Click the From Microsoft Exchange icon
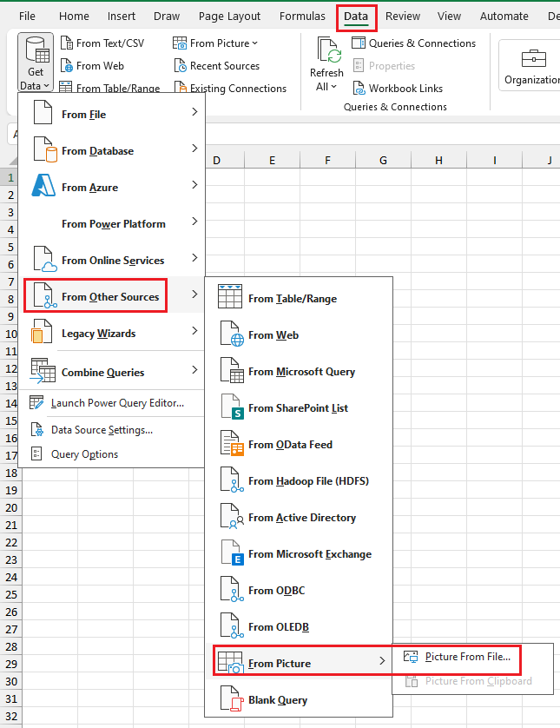The width and height of the screenshot is (560, 728). click(232, 553)
